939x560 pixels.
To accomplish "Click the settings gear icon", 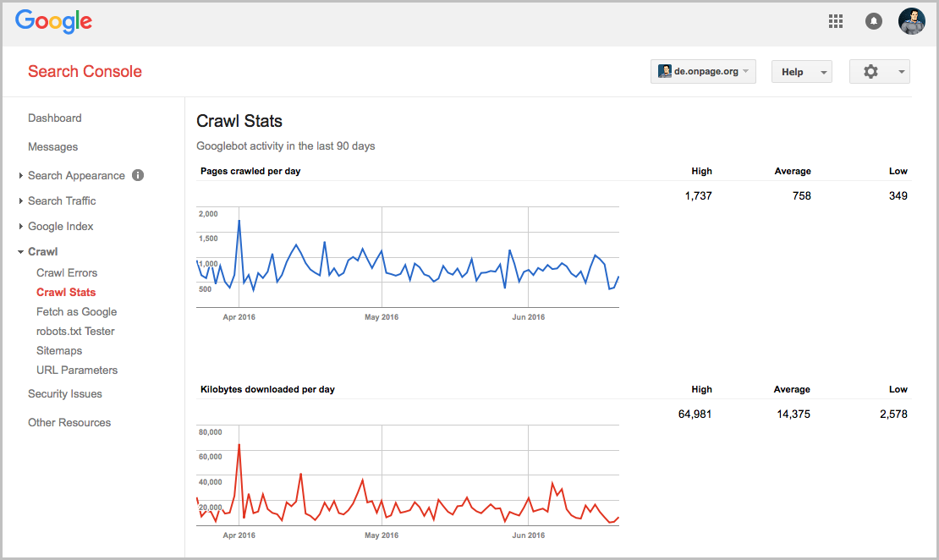I will (871, 72).
